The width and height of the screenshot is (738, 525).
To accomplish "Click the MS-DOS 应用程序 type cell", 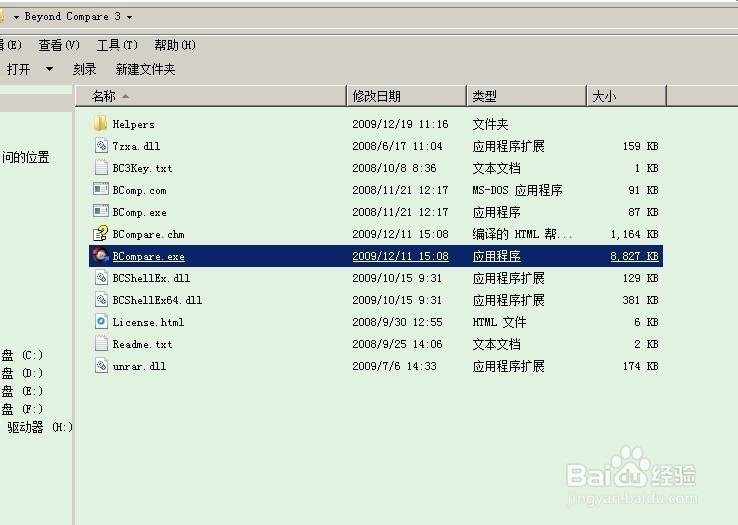I will pyautogui.click(x=517, y=190).
